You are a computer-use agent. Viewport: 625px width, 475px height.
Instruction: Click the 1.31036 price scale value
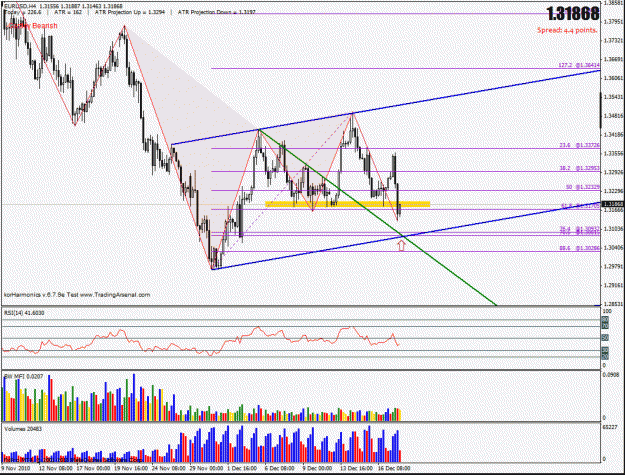point(613,229)
